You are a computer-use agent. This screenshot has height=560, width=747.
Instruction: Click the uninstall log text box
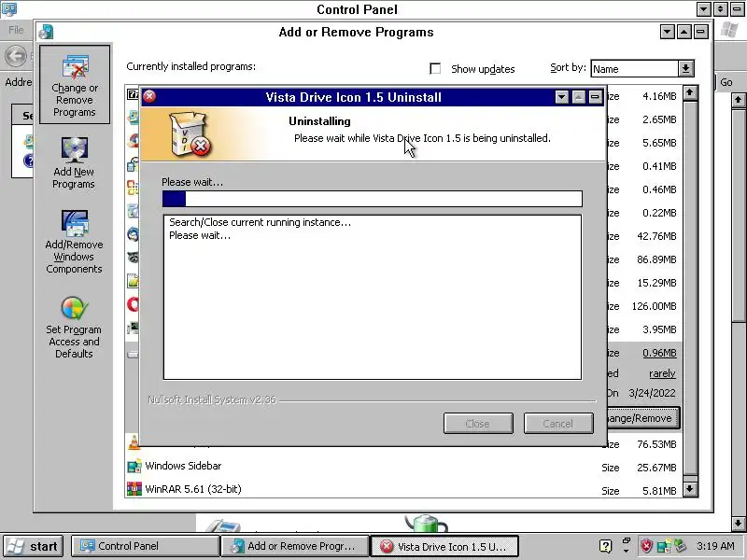tap(372, 297)
